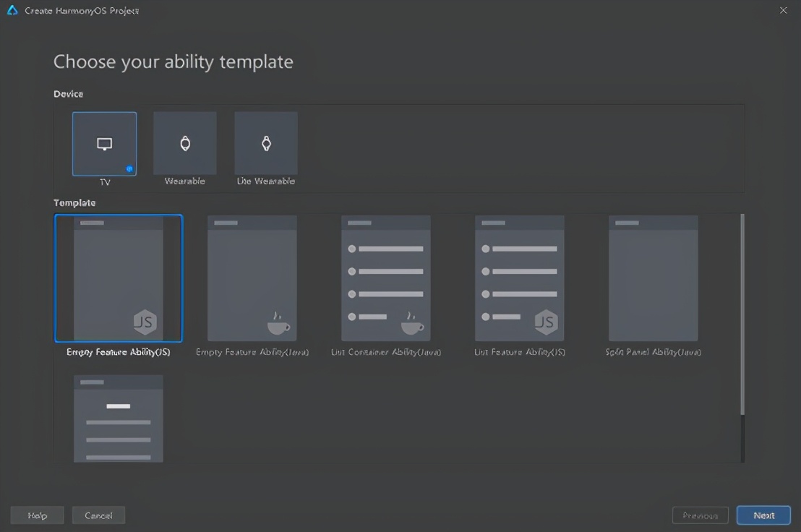The image size is (801, 532).
Task: Select the Wearable watch icon
Action: pyautogui.click(x=185, y=143)
